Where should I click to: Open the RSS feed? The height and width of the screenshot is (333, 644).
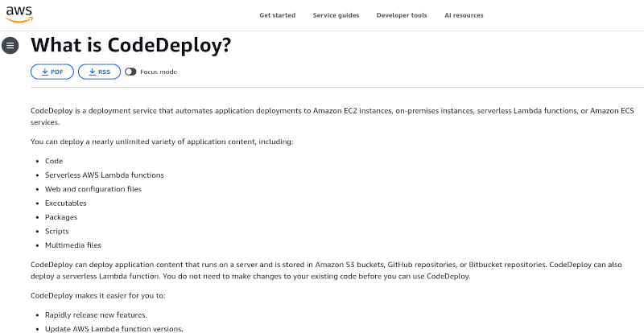coord(99,72)
